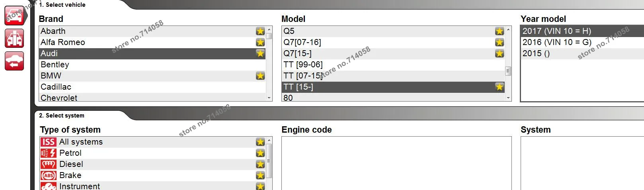The width and height of the screenshot is (644, 190).
Task: Click the 2. Select system tab header
Action: [62, 116]
